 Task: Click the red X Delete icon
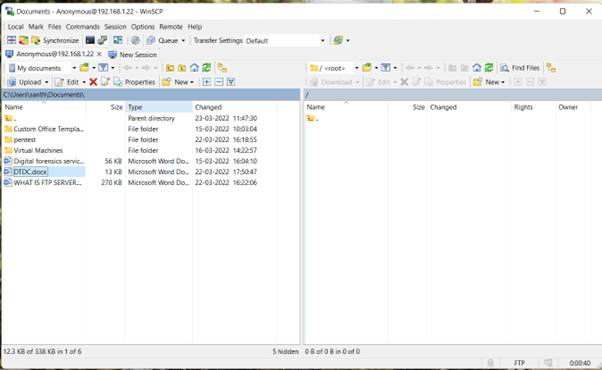pos(93,82)
